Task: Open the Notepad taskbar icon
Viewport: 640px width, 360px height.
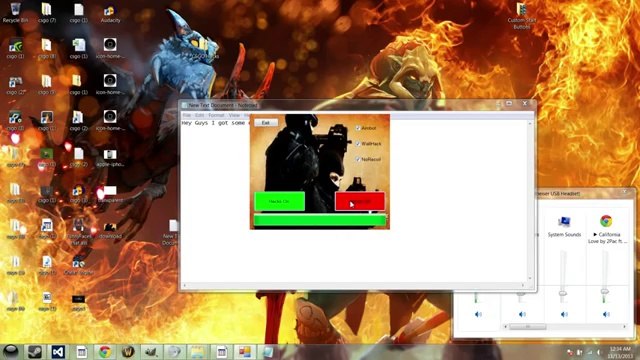Action: point(268,352)
